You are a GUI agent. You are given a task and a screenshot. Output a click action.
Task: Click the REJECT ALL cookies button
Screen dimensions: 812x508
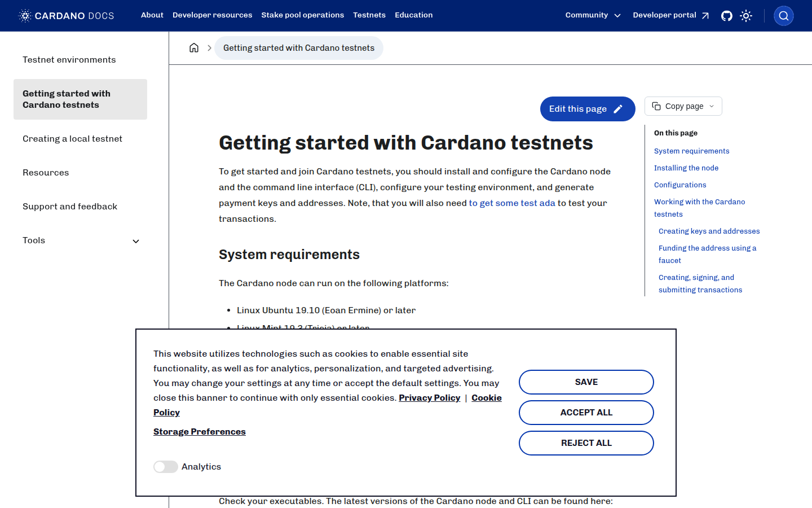586,443
